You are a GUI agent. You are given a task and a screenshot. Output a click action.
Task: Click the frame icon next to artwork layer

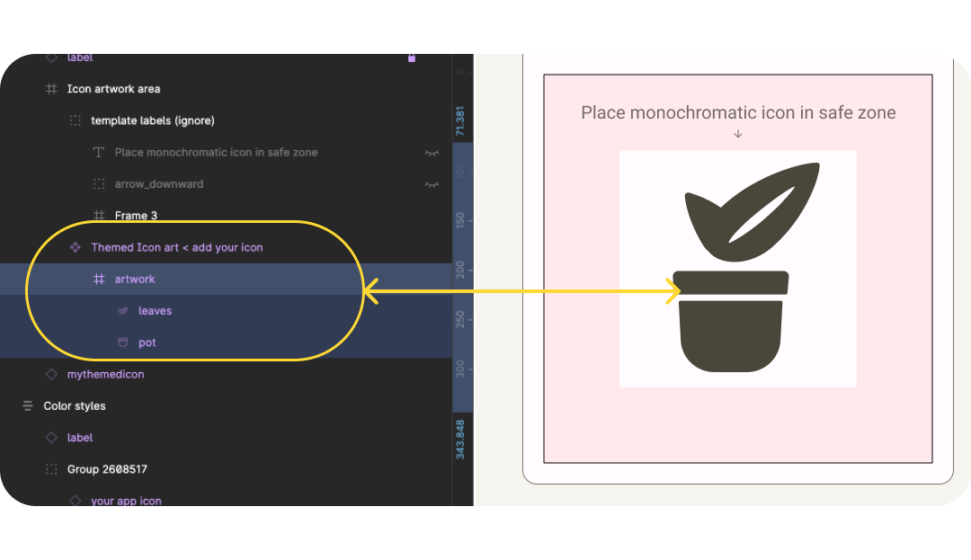click(99, 280)
